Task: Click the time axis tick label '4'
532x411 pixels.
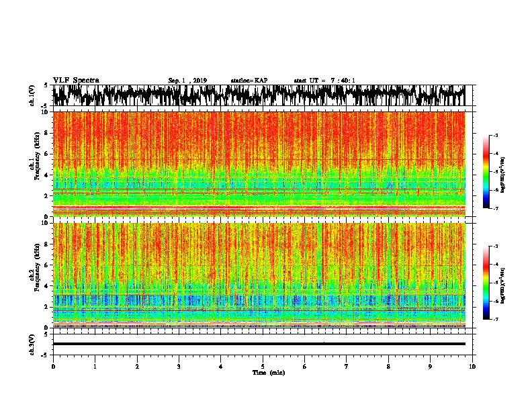Action: point(221,367)
